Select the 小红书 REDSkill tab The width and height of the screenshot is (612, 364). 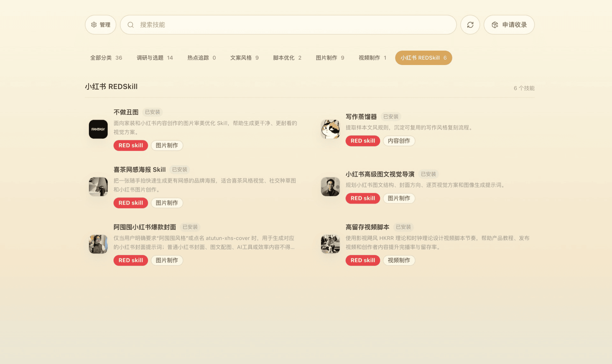(x=424, y=58)
